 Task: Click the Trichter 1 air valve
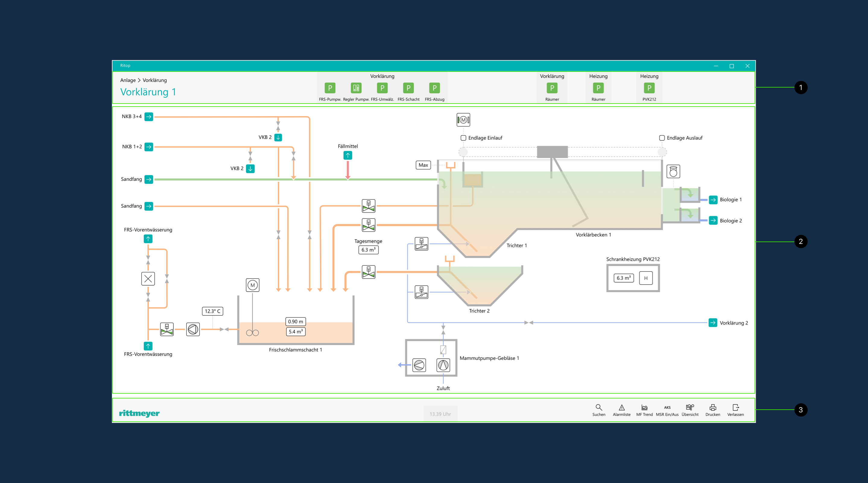[422, 244]
